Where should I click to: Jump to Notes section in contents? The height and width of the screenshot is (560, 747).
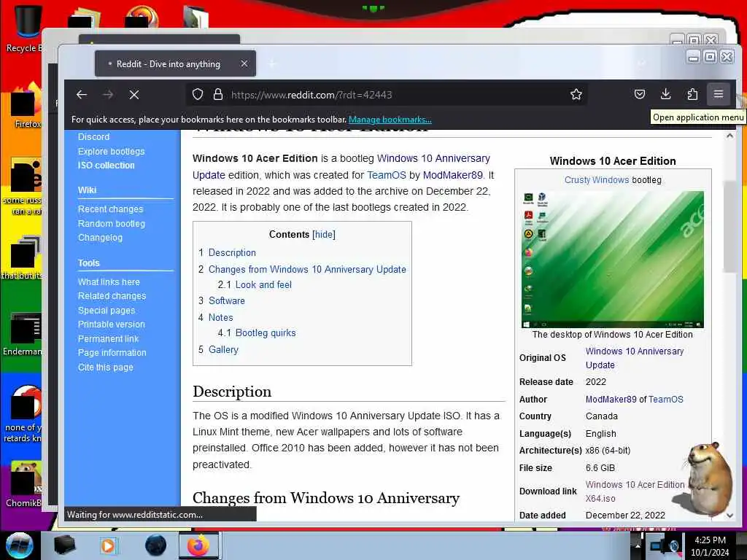tap(220, 317)
